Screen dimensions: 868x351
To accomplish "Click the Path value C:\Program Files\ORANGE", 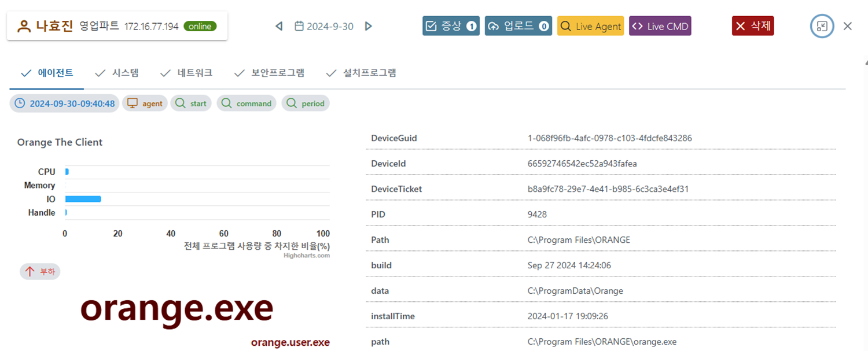I will tap(579, 240).
